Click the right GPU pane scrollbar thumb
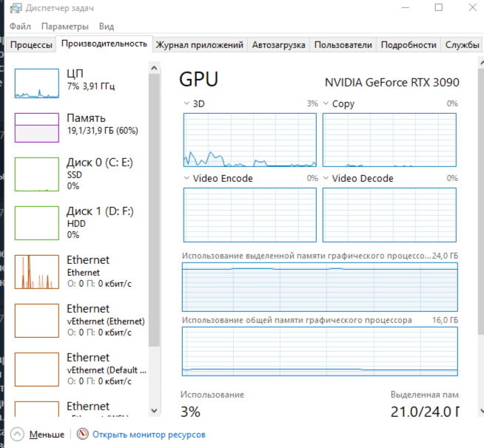484x448 pixels. click(x=481, y=201)
